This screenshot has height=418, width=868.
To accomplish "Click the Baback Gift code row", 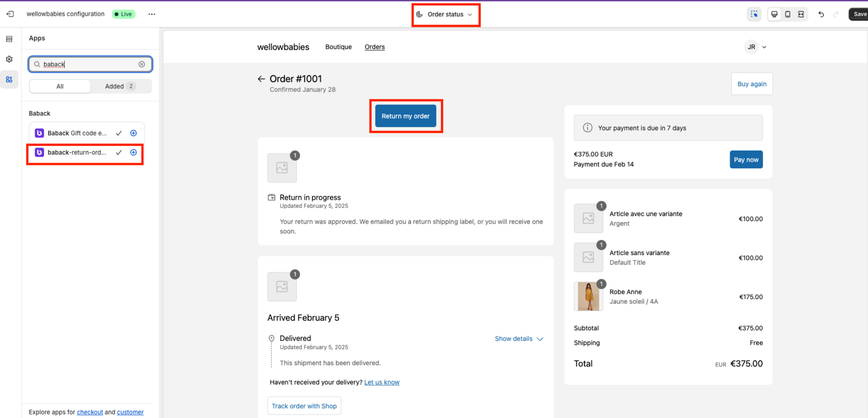I will coord(87,133).
